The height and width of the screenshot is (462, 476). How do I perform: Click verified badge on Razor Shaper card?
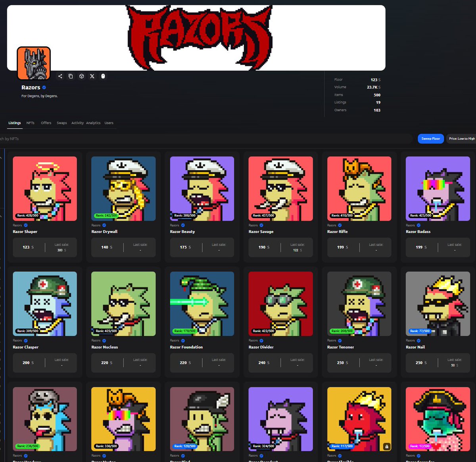[26, 225]
